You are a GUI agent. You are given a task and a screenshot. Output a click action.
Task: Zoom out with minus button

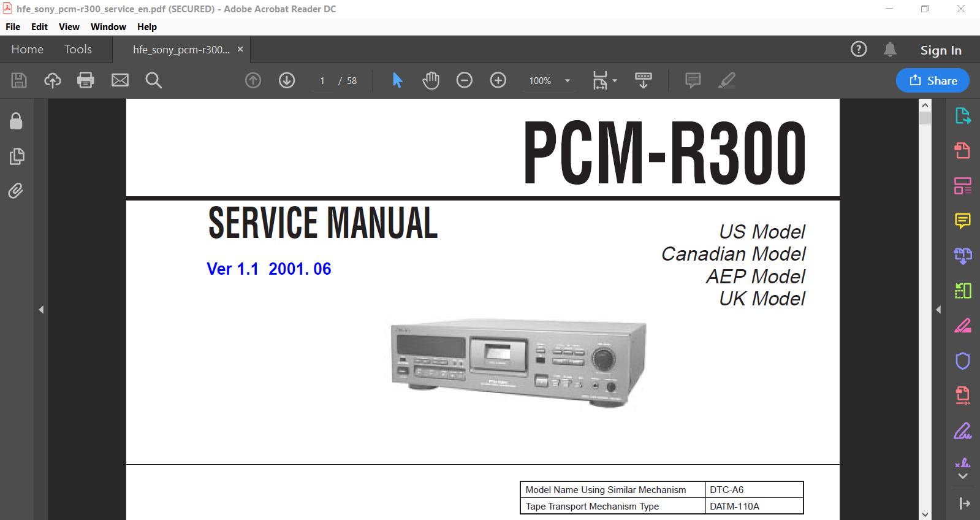pos(465,80)
